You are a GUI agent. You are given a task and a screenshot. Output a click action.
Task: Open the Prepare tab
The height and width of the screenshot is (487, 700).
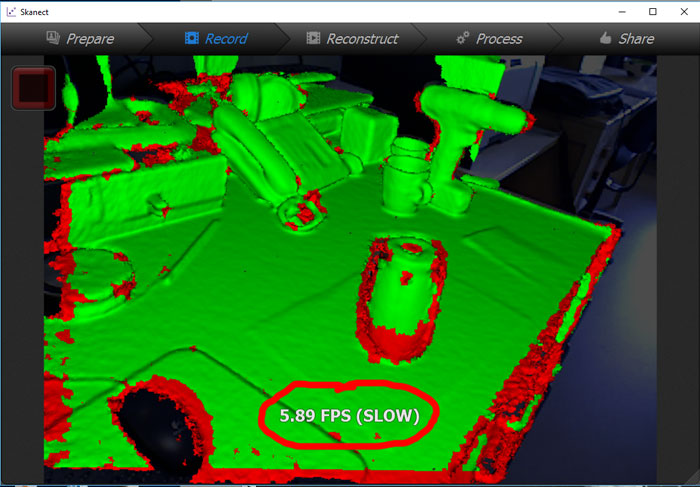(80, 39)
